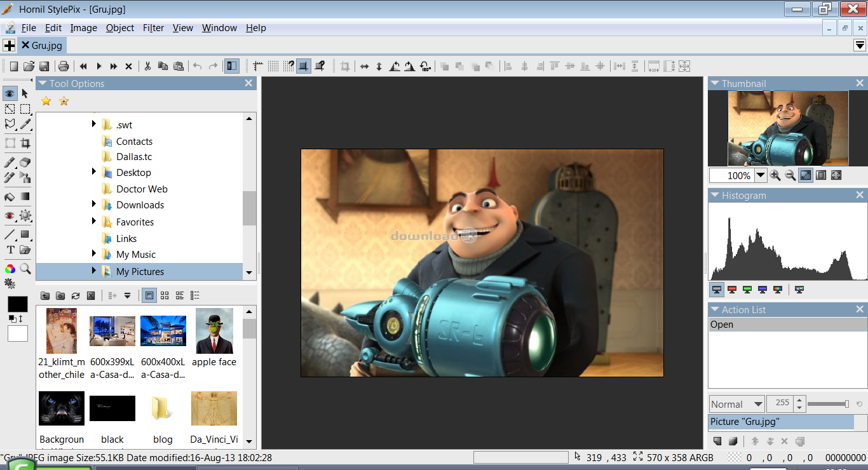Screen dimensions: 868x470
Task: Select the Red Eye removal tool
Action: coord(10,216)
